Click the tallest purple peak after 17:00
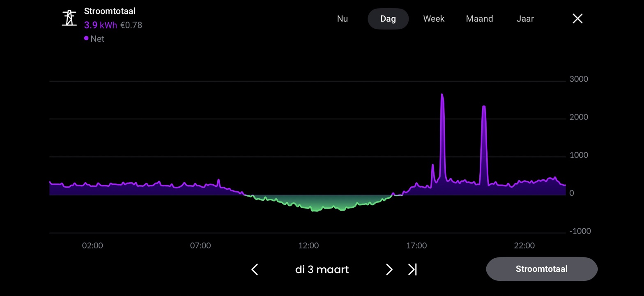This screenshot has width=644, height=296. tap(442, 96)
